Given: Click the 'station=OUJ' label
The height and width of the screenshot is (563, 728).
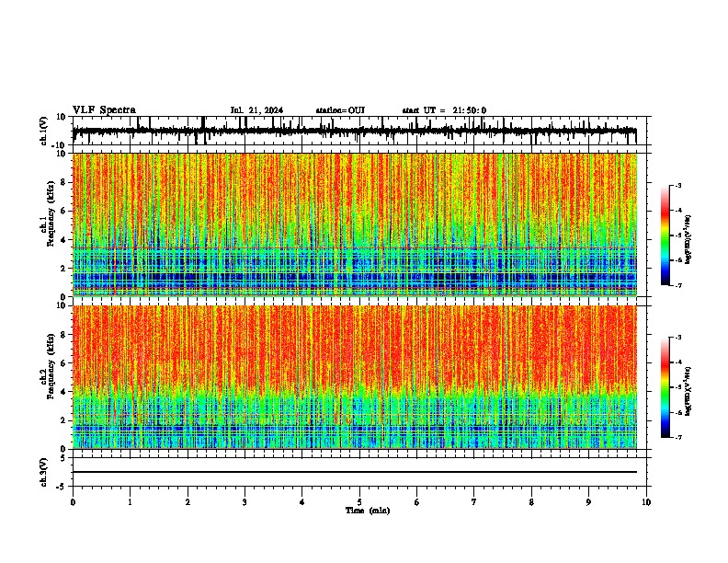Looking at the screenshot, I should click(x=340, y=110).
